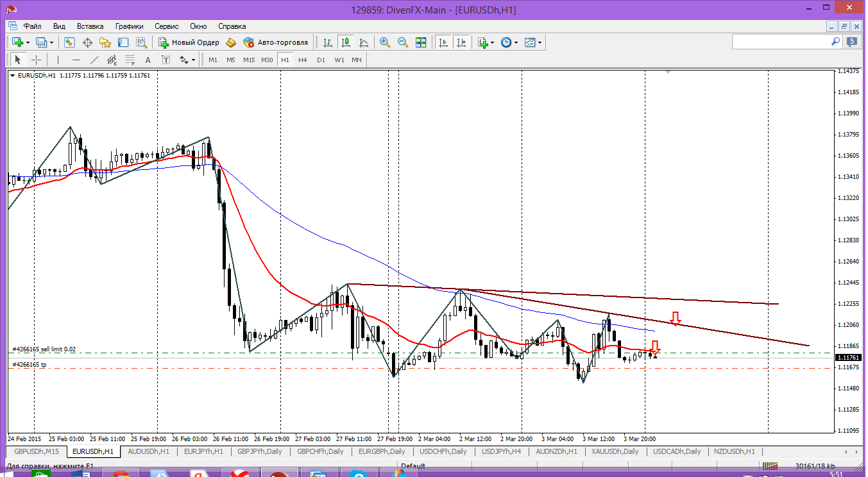Click the zoom in magnifier icon
This screenshot has width=868, height=477.
tap(385, 42)
